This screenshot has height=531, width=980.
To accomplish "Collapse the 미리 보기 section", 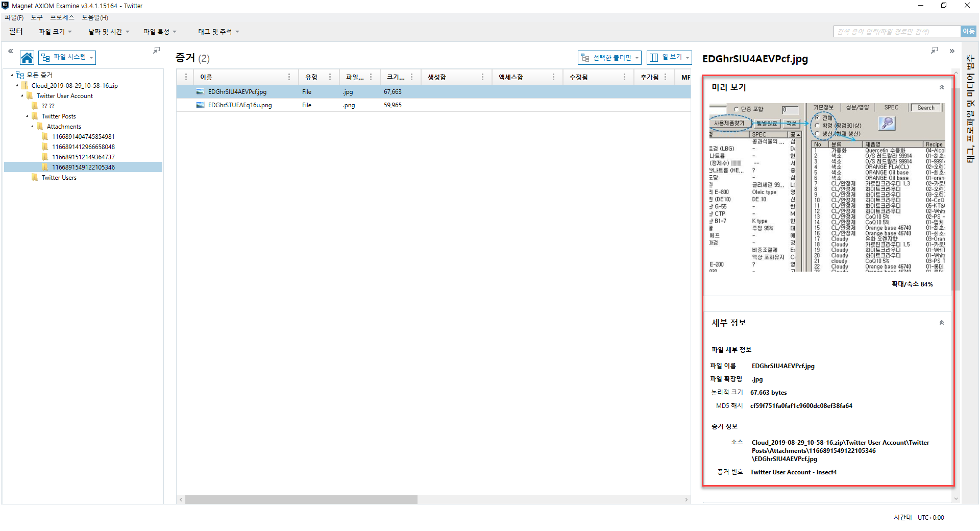I will pos(942,87).
